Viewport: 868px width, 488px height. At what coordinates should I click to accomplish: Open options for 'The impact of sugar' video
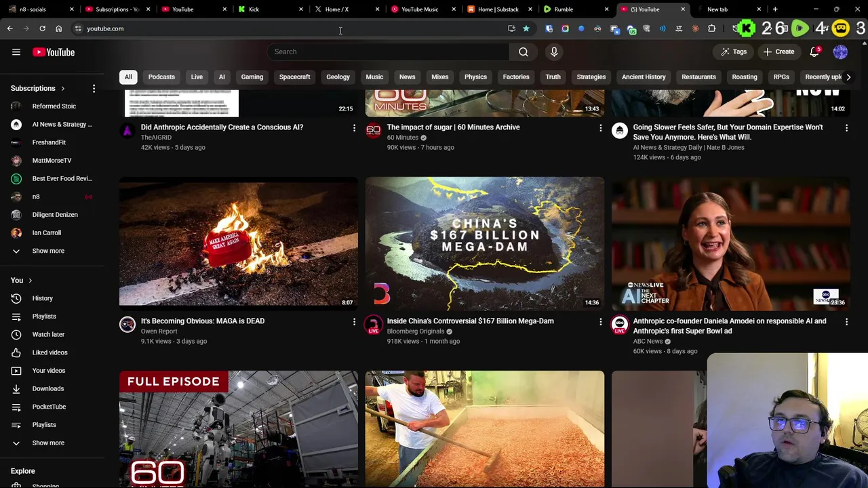(600, 127)
